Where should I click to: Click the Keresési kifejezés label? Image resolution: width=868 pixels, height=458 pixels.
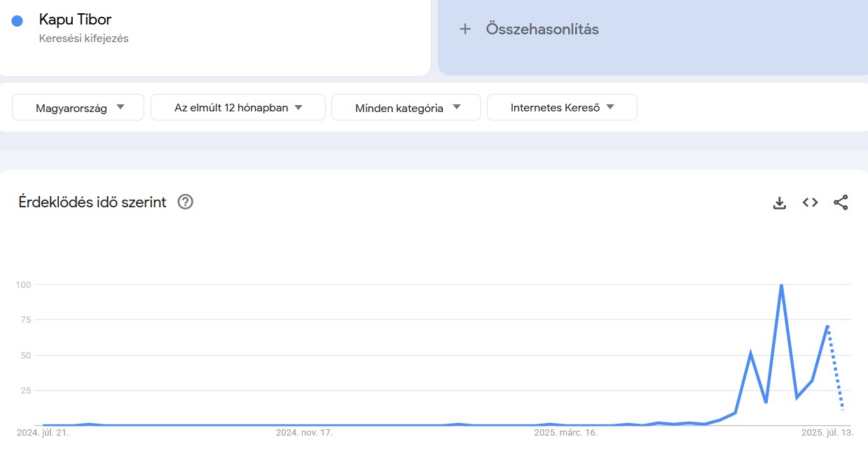coord(84,39)
